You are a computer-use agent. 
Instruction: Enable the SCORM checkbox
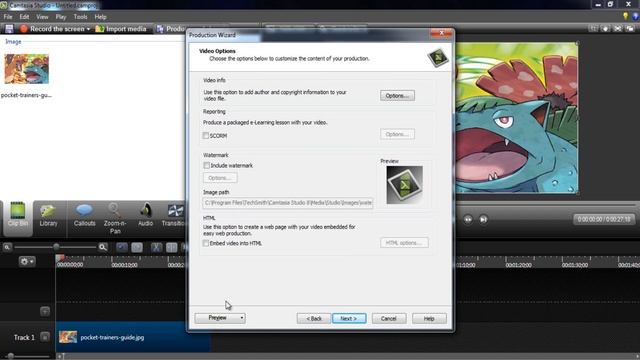pos(206,136)
